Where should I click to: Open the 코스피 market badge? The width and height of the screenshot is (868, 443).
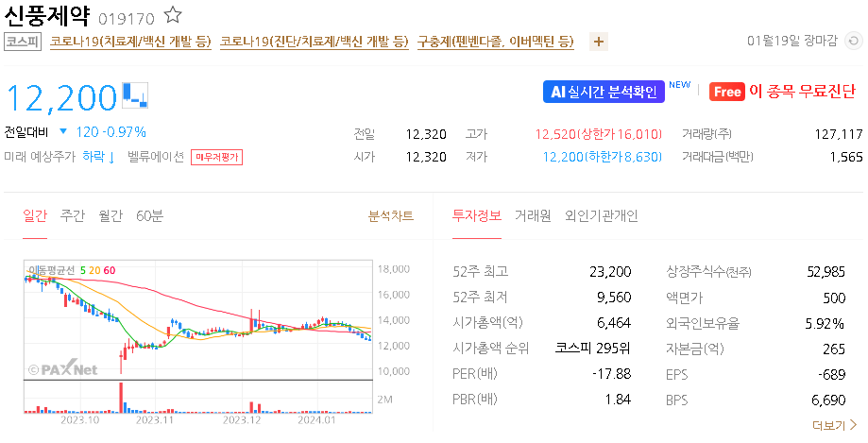click(x=23, y=42)
